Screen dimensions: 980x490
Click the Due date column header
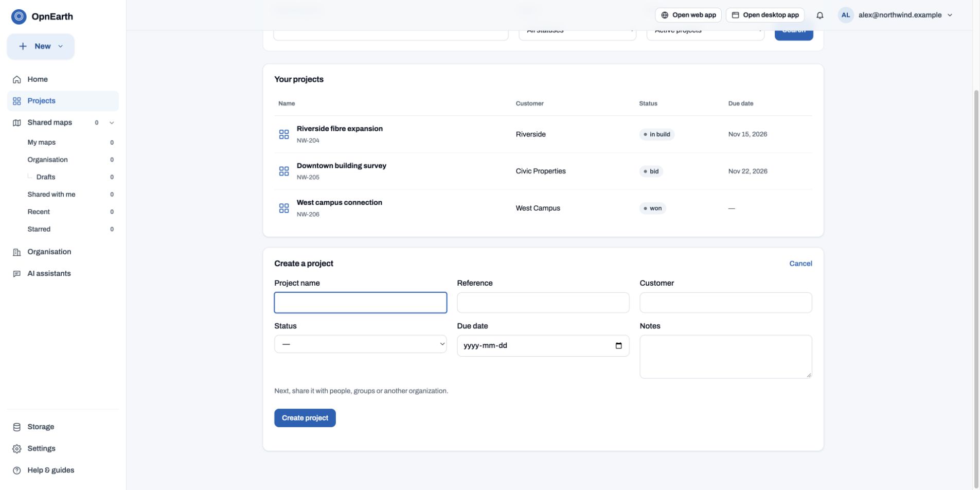tap(741, 103)
